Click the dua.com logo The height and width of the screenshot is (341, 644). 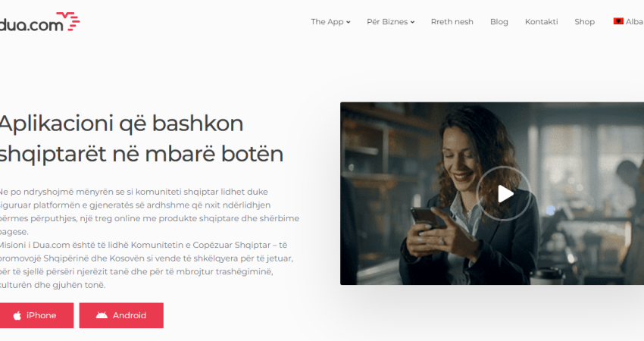(x=39, y=22)
